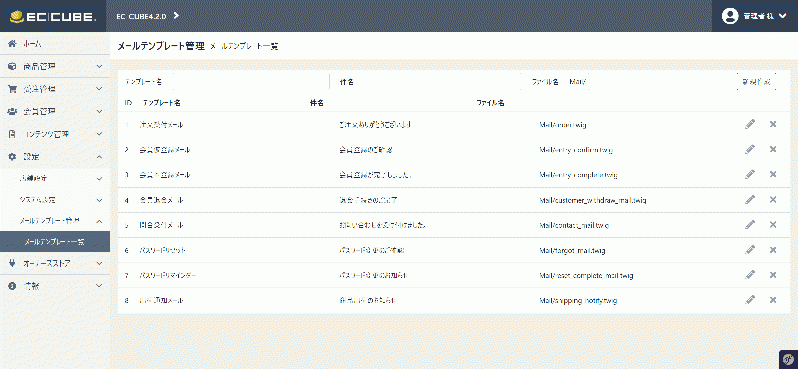798x369 pixels.
Task: Click the user avatar icon in header
Action: 730,16
